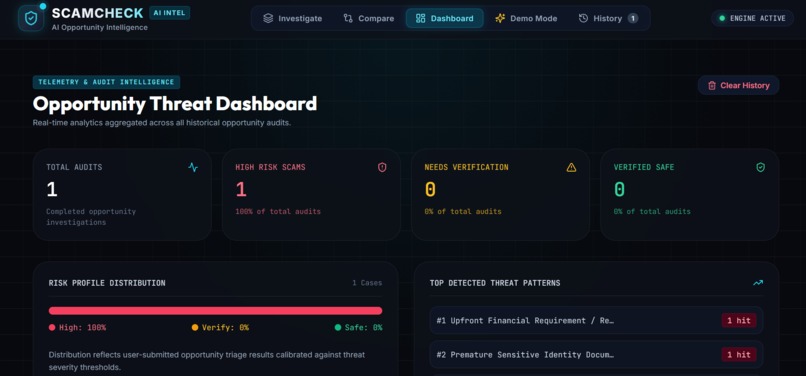Click the History count badge showing 1
The image size is (806, 376).
(x=633, y=19)
